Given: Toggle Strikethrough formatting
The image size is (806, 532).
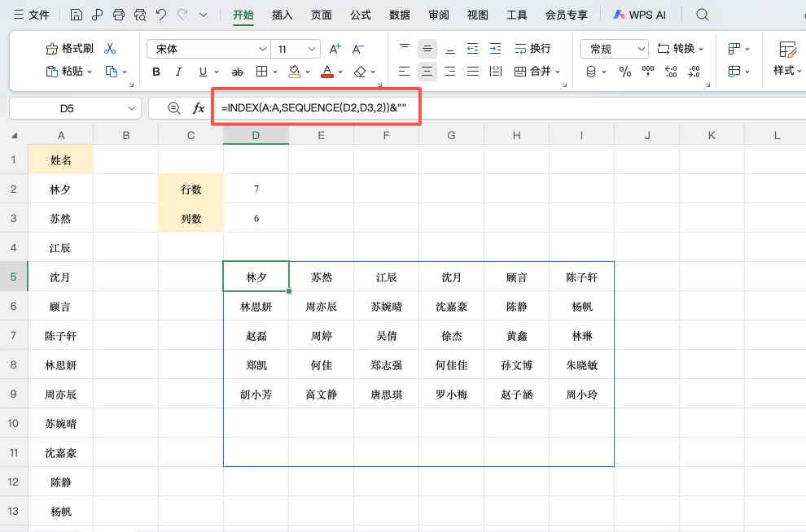Looking at the screenshot, I should (x=237, y=72).
